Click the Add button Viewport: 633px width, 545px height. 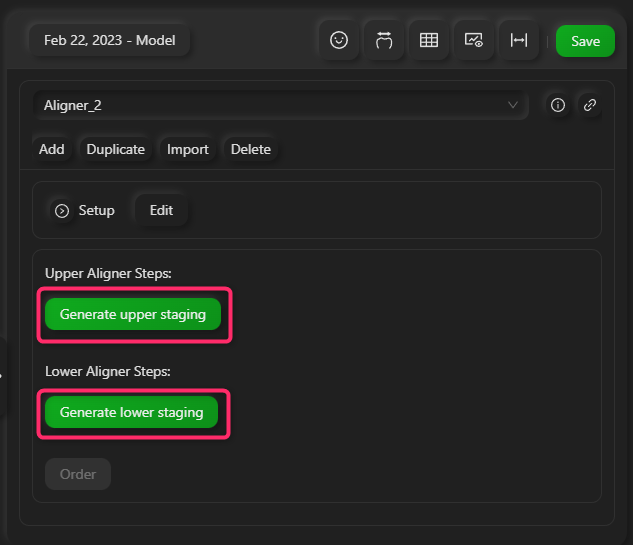(x=52, y=149)
